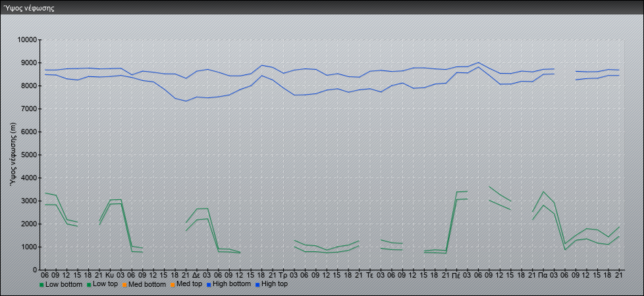Select the 6000 y-axis tick label
Image resolution: width=644 pixels, height=296 pixels.
tap(29, 132)
